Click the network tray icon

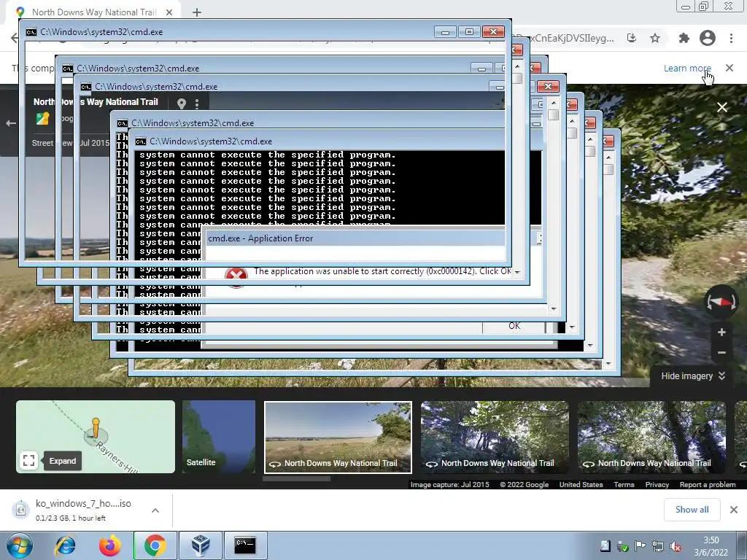coord(658,547)
